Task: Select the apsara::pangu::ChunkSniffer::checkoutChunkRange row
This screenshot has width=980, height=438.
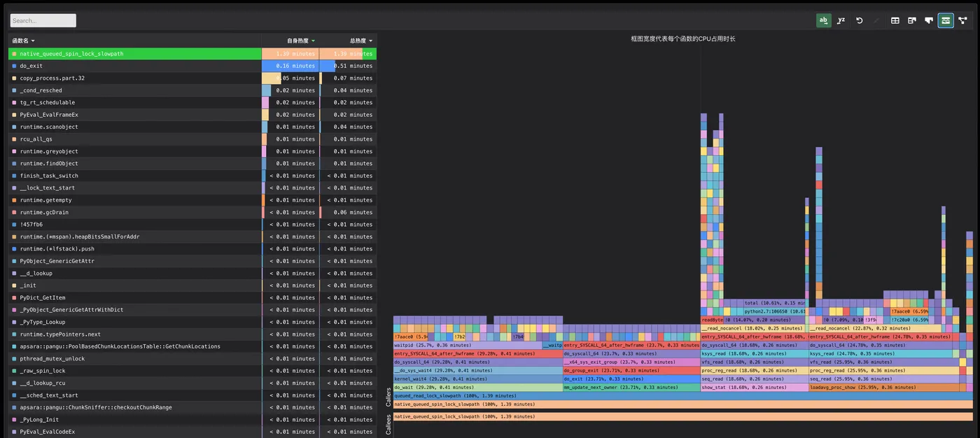Action: pos(192,407)
